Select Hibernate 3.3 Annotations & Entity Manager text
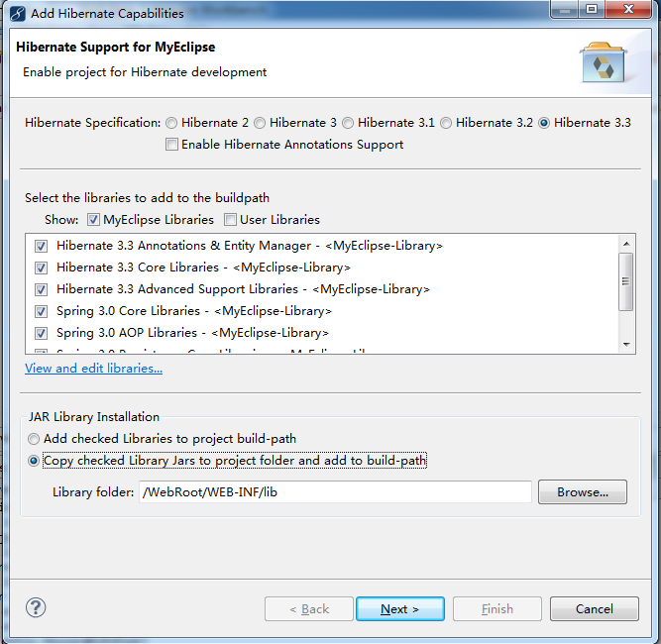This screenshot has height=644, width=661. [250, 246]
